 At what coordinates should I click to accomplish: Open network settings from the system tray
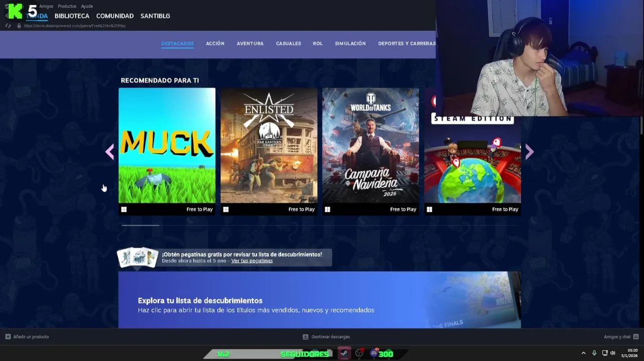point(605,353)
